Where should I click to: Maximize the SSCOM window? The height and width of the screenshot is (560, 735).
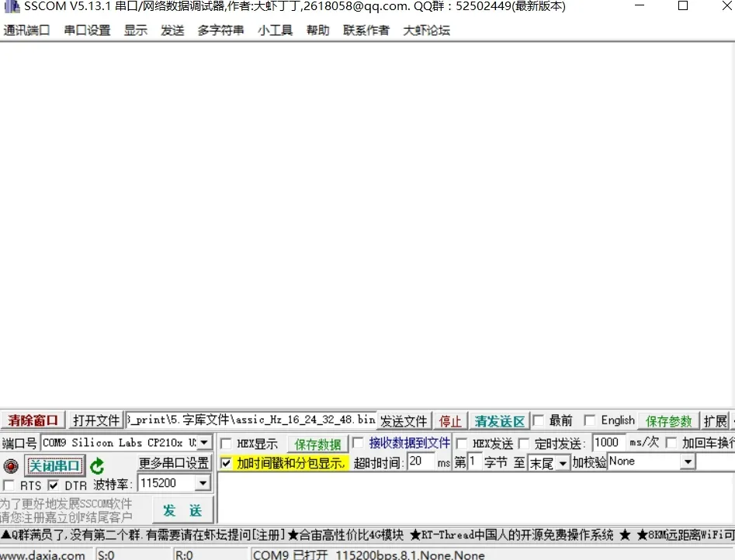click(x=683, y=6)
